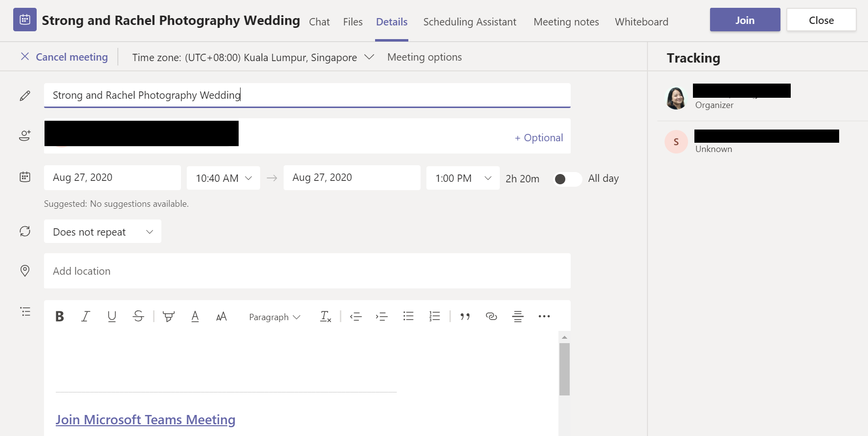Click the end date Aug 27, 2020 field
This screenshot has height=436, width=868.
coord(352,177)
